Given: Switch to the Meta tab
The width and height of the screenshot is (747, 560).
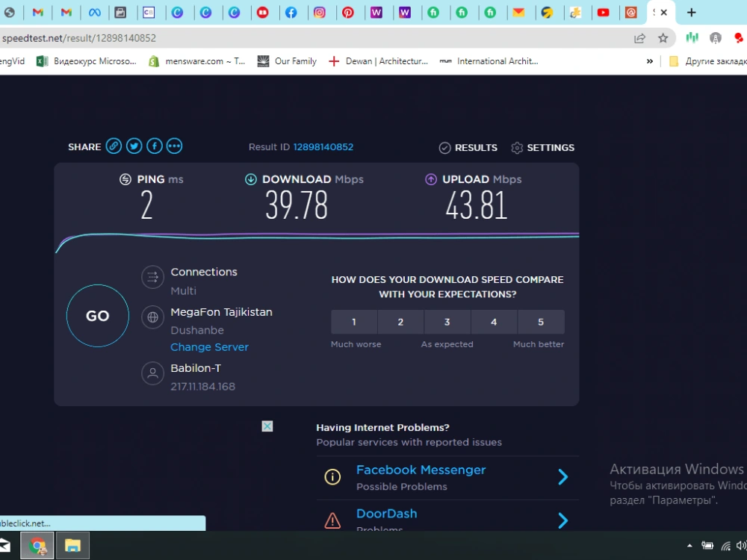Looking at the screenshot, I should tap(95, 13).
